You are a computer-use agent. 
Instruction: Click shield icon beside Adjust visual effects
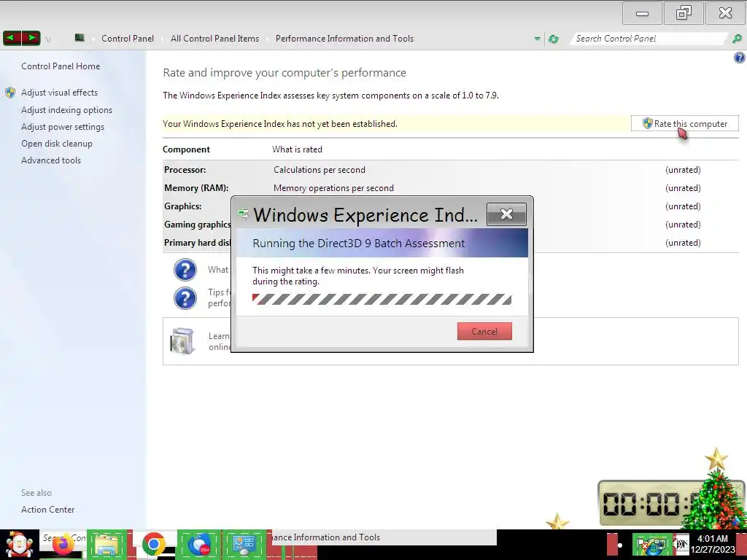[x=10, y=93]
